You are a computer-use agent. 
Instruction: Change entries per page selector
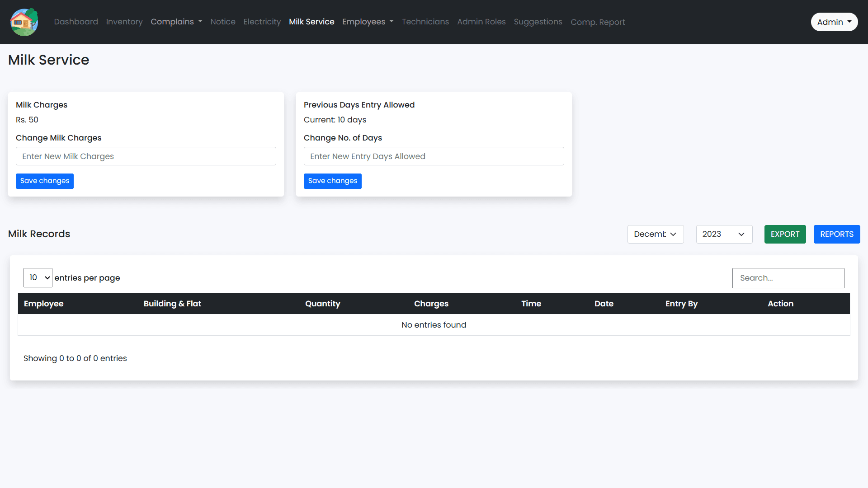click(38, 277)
